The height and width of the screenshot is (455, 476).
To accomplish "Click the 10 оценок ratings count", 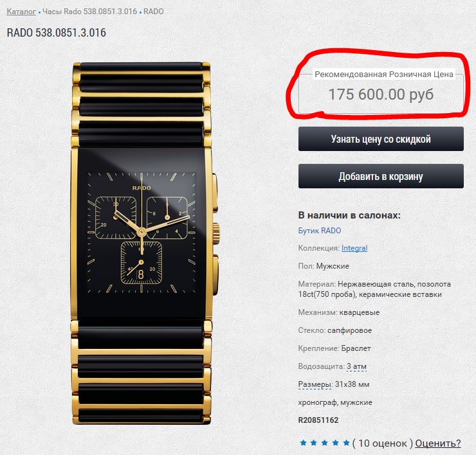I will (383, 443).
